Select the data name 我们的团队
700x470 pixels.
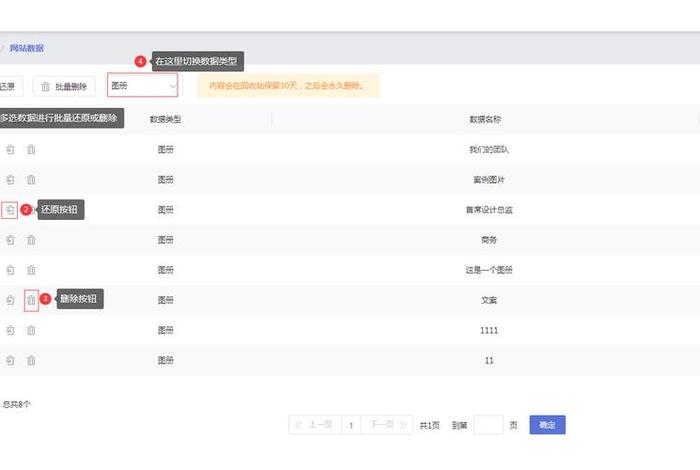point(489,150)
